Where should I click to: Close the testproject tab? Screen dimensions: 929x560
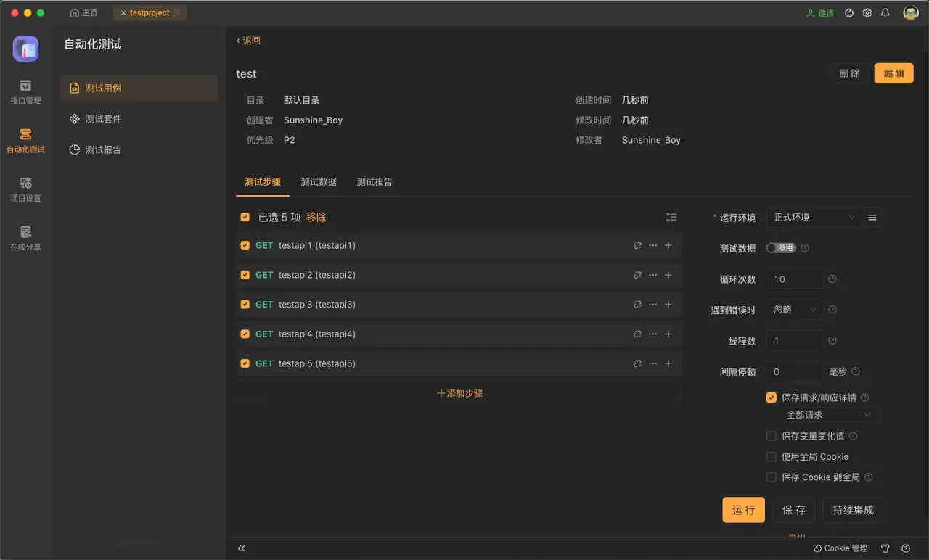pyautogui.click(x=123, y=13)
